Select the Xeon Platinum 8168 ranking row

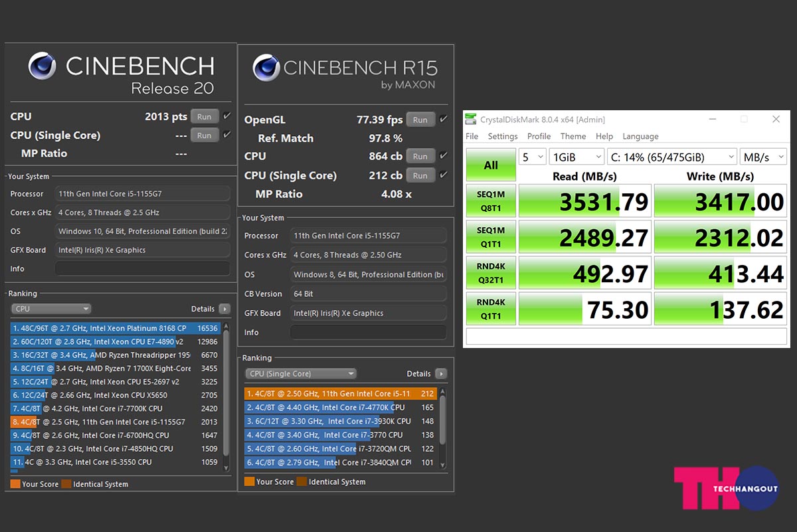[x=115, y=328]
